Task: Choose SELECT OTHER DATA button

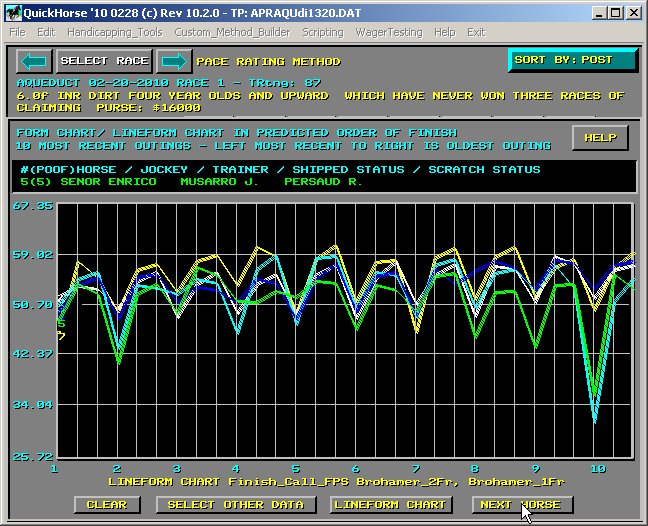Action: [x=235, y=505]
